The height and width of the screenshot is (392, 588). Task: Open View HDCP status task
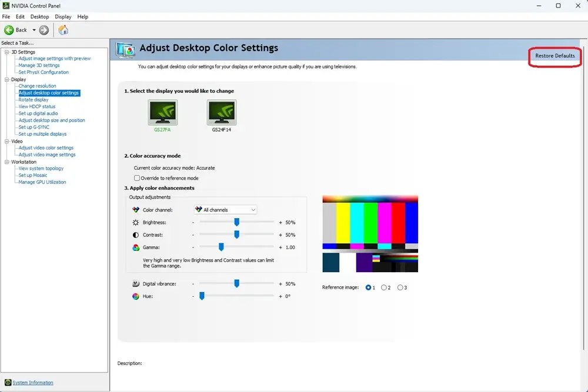pyautogui.click(x=36, y=106)
